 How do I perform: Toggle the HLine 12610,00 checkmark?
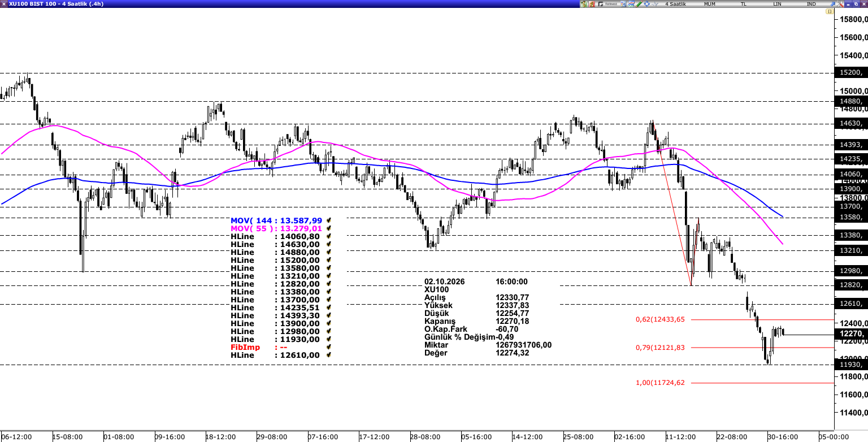(x=328, y=355)
